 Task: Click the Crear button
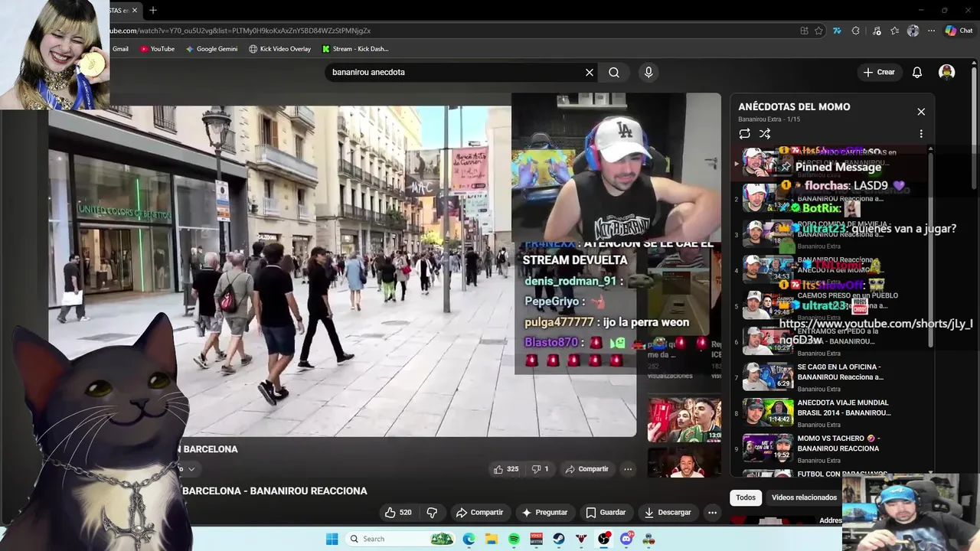[x=879, y=72]
